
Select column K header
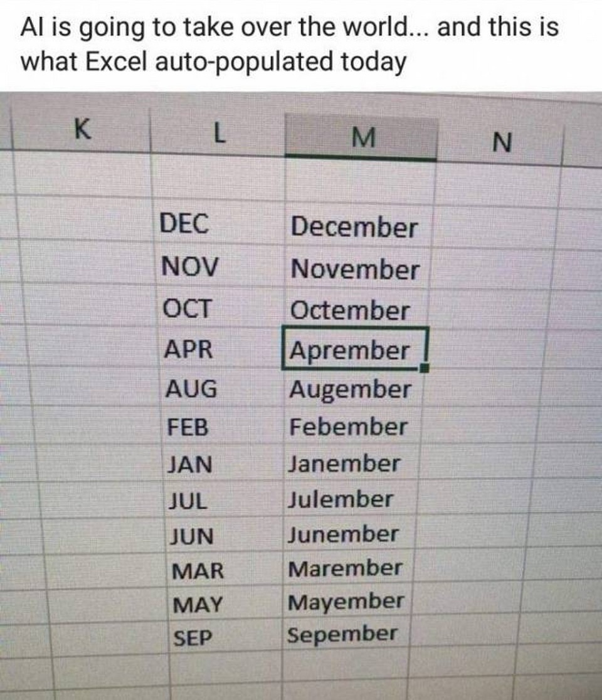pyautogui.click(x=83, y=129)
